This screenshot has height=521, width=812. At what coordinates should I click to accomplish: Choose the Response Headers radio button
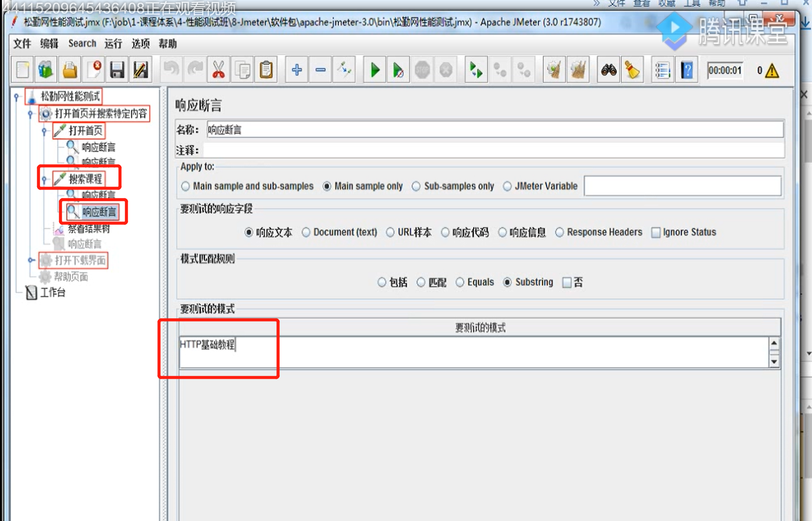coord(560,232)
